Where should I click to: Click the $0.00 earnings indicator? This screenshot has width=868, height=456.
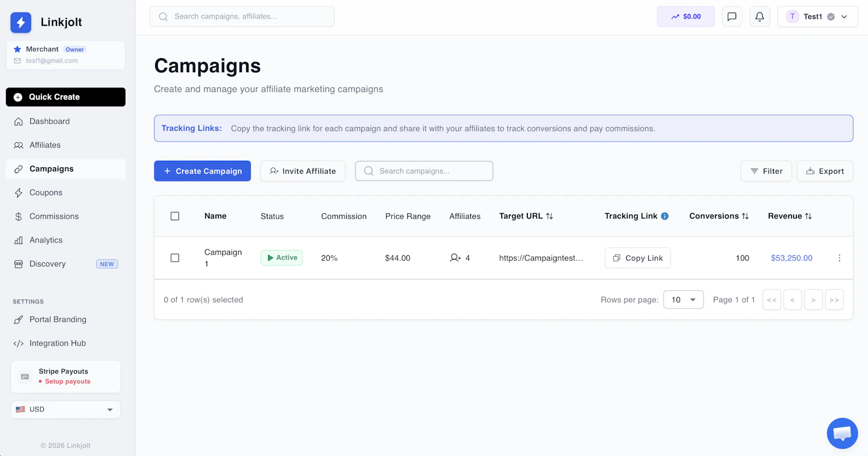point(686,16)
